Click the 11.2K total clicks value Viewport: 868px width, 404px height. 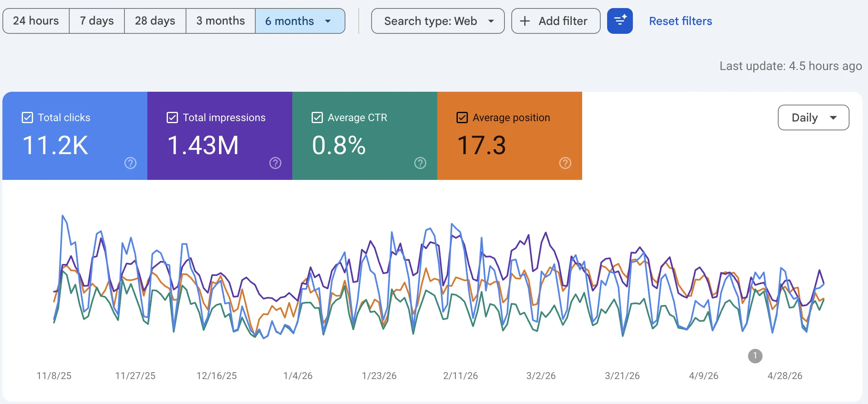pos(55,145)
